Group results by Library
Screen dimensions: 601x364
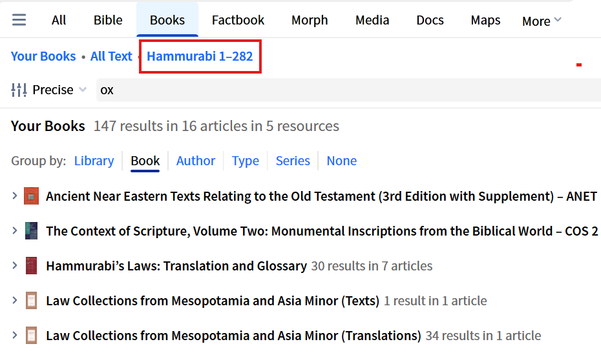[94, 161]
